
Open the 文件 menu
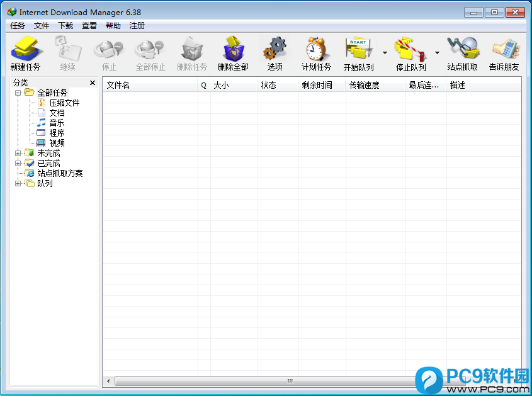coord(42,26)
